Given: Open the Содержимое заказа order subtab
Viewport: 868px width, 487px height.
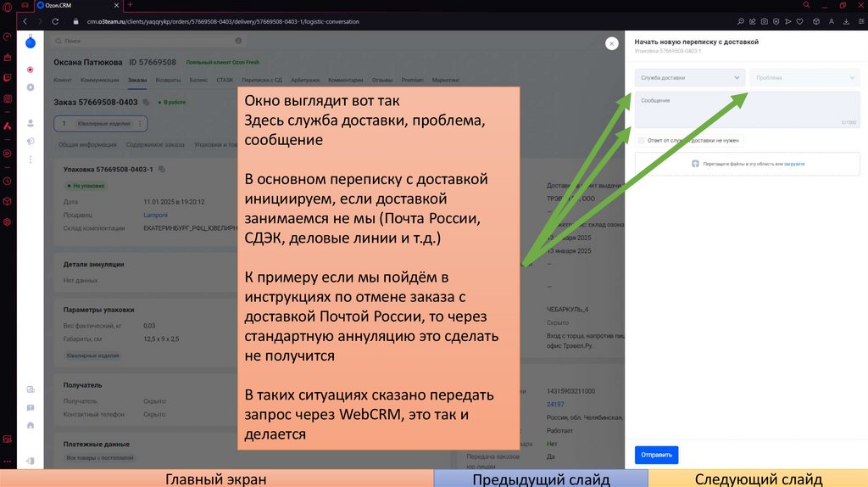Looking at the screenshot, I should 155,144.
